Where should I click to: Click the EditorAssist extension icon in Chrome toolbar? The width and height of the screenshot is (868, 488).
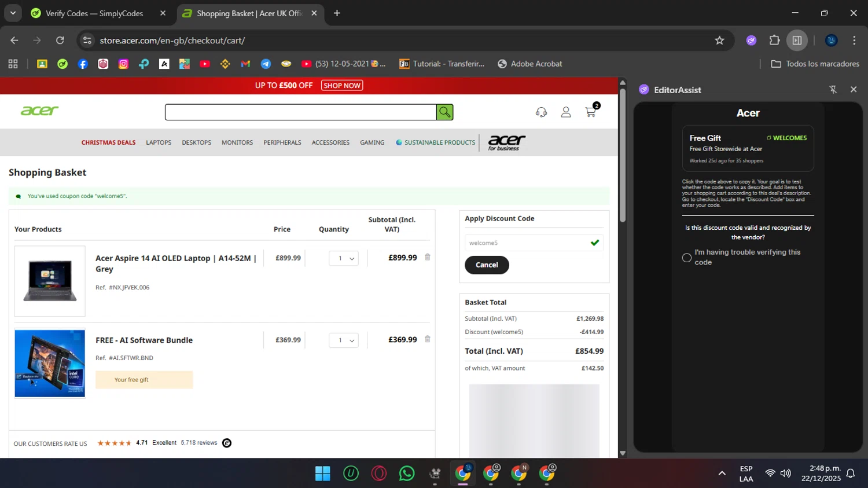(x=751, y=41)
